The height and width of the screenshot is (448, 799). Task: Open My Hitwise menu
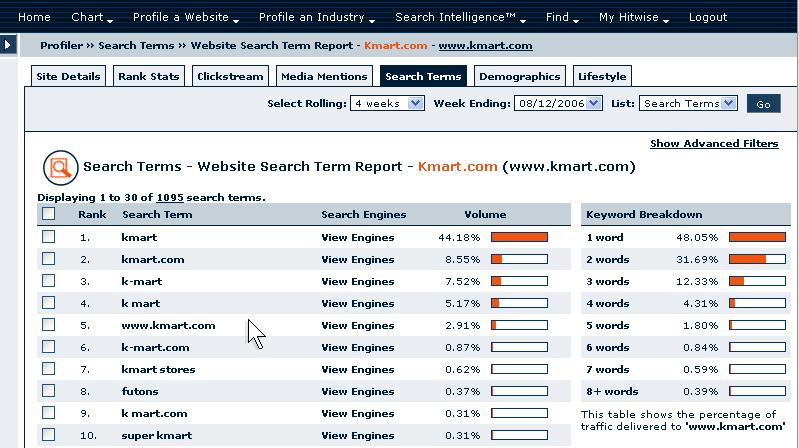[x=634, y=17]
